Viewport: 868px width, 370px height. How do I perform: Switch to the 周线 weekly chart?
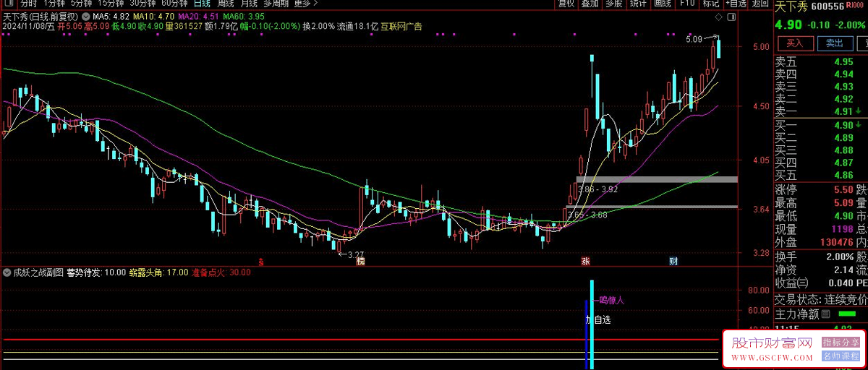tap(225, 4)
